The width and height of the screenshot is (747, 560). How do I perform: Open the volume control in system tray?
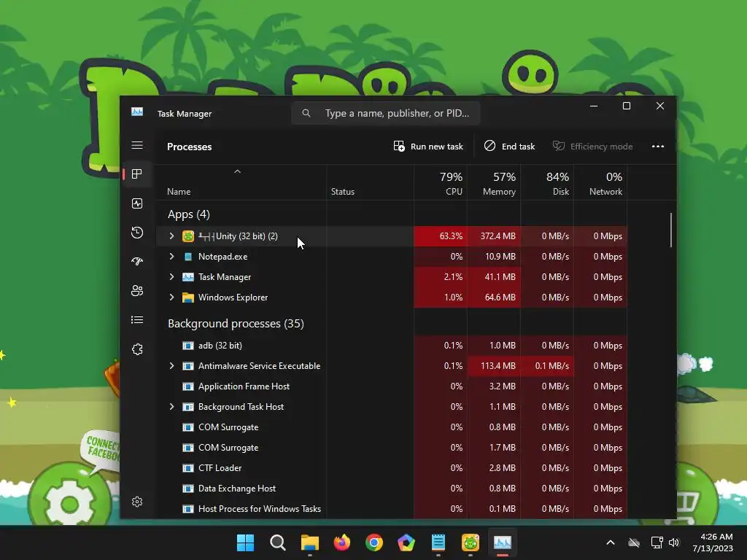(x=673, y=542)
